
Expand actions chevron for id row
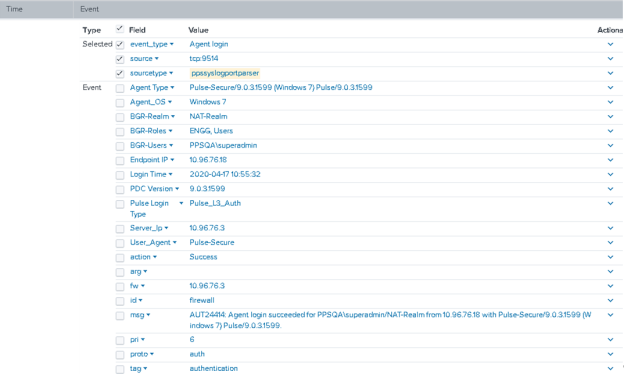pyautogui.click(x=610, y=300)
